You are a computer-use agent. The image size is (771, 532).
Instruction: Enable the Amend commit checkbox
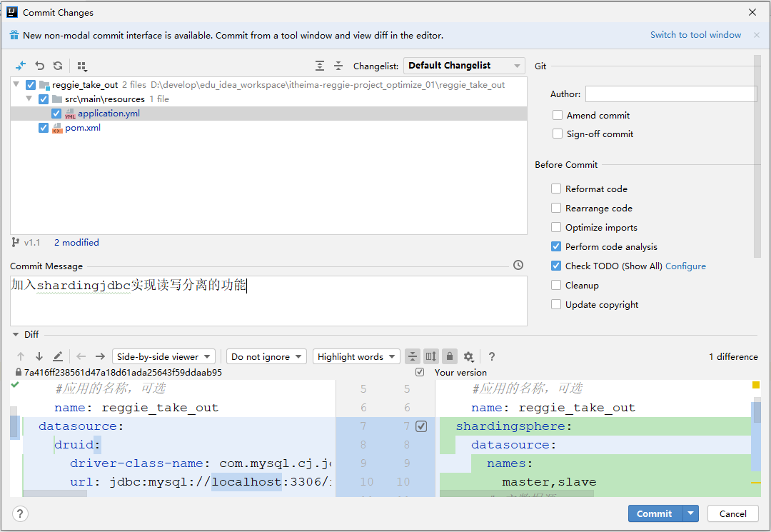point(557,115)
